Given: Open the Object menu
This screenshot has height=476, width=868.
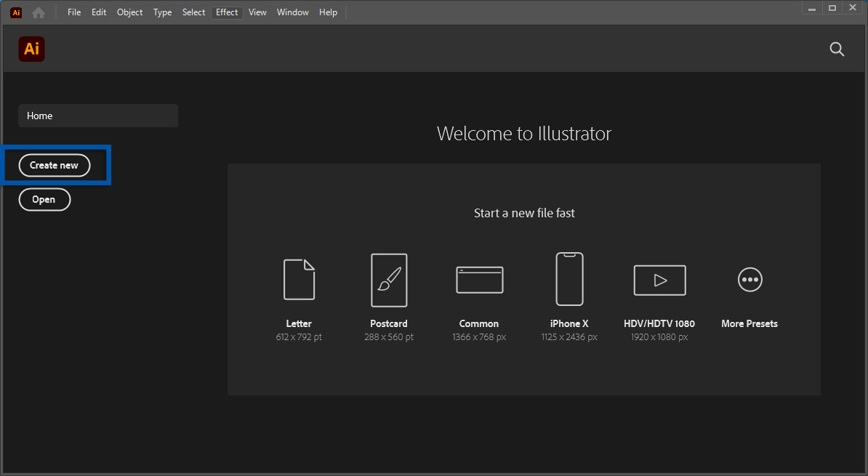Looking at the screenshot, I should coord(129,12).
